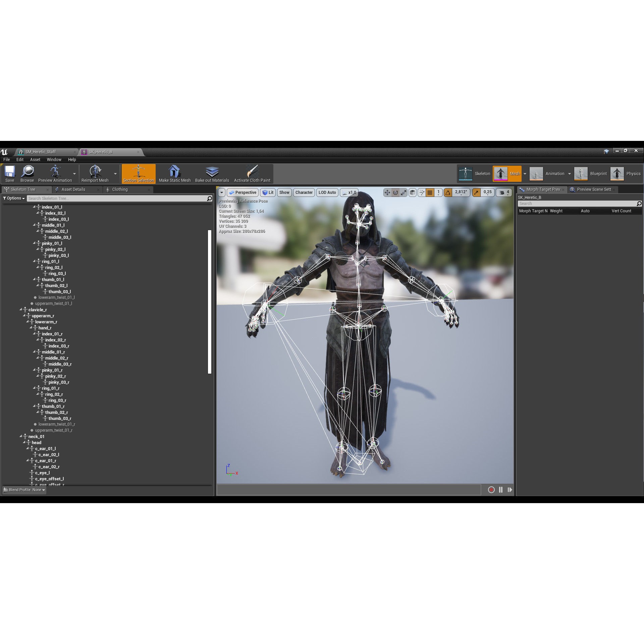The width and height of the screenshot is (644, 644).
Task: Open the LOD Auto dropdown
Action: click(327, 193)
